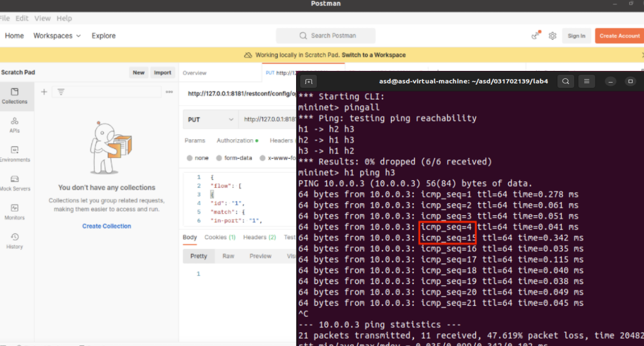Select the response Cookies (1) tab
Image resolution: width=644 pixels, height=346 pixels.
[x=220, y=238]
